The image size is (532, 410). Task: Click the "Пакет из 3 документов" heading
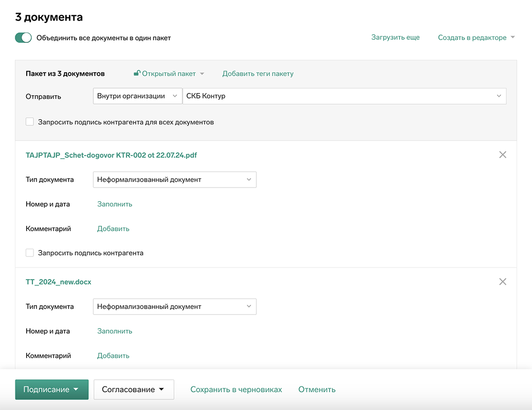[x=65, y=74]
